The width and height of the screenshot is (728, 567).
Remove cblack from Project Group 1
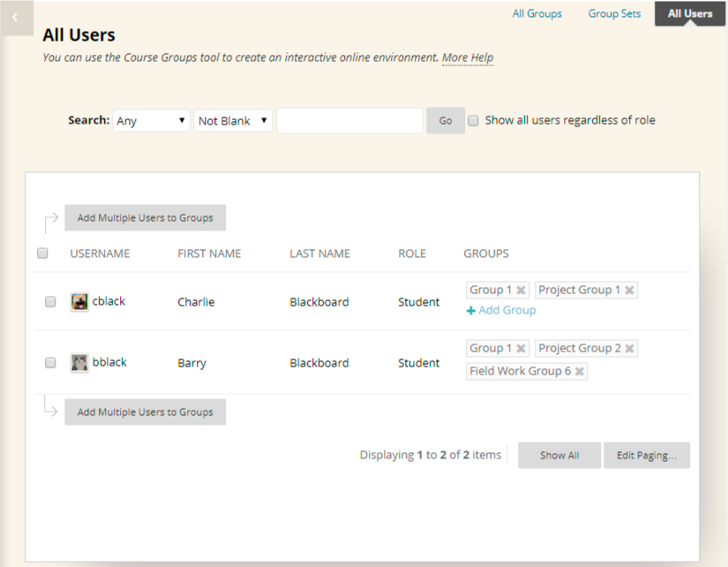629,290
